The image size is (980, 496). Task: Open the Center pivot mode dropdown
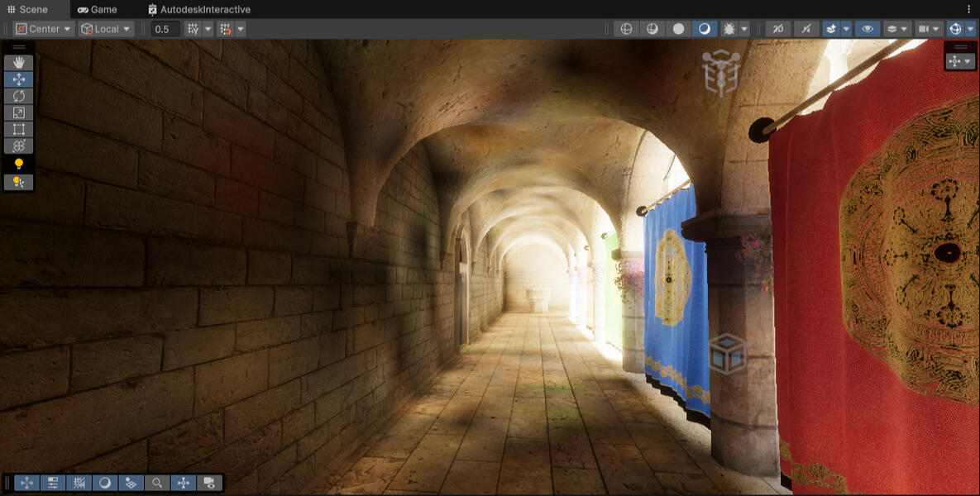(44, 29)
